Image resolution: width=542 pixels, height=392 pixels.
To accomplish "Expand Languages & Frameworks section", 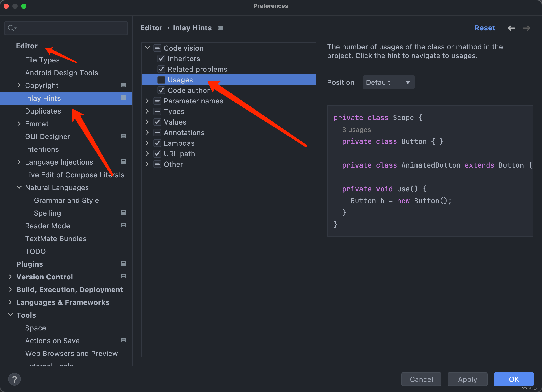I will pos(10,302).
